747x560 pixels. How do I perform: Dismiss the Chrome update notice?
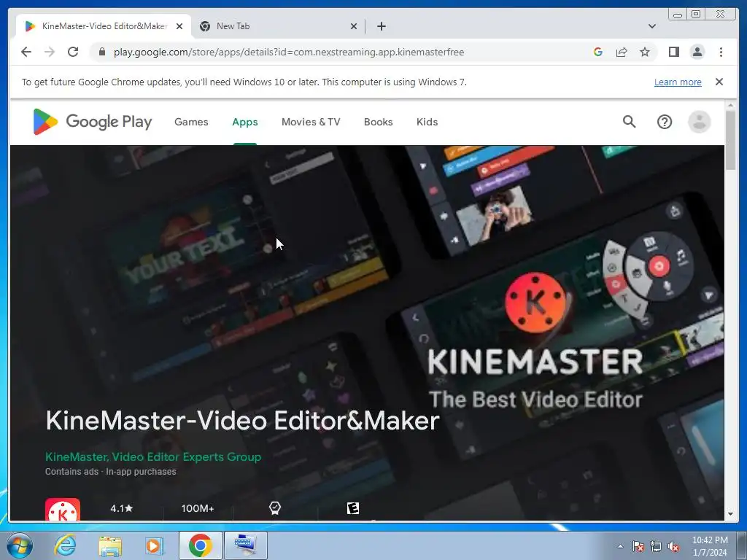coord(719,82)
